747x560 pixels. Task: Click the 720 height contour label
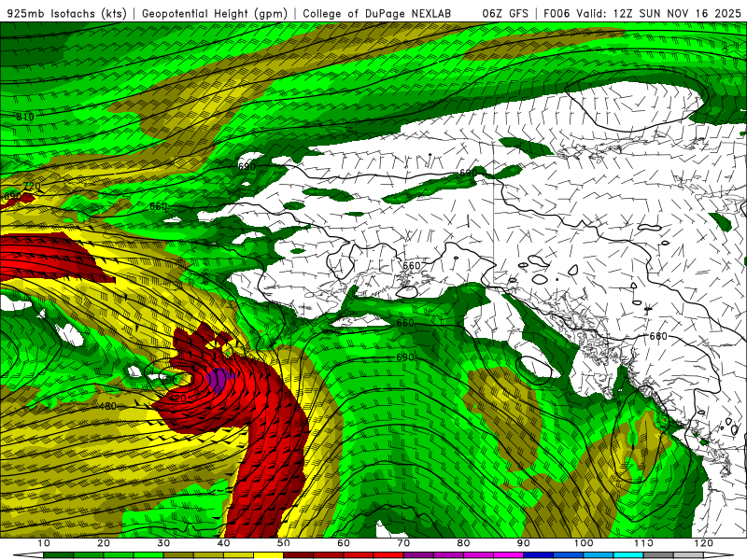pos(32,186)
